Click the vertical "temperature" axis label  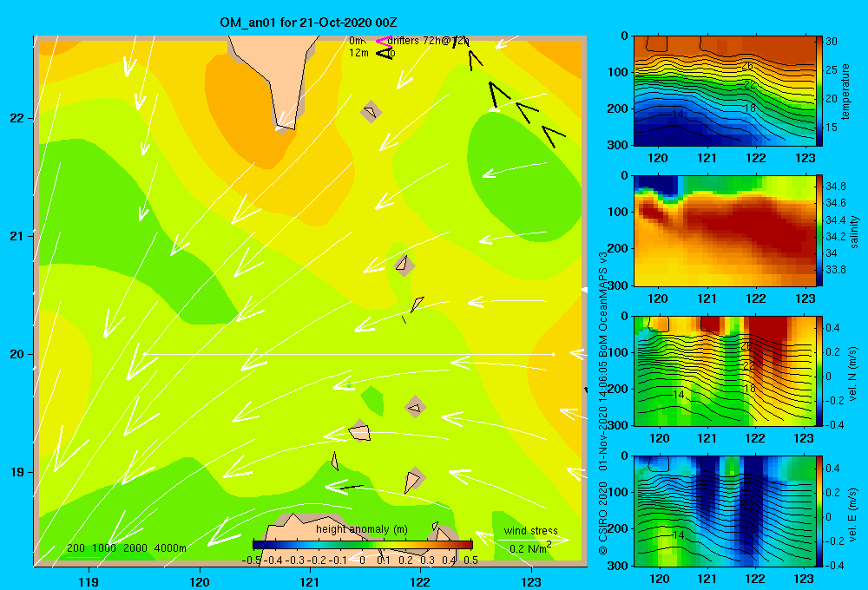click(845, 91)
